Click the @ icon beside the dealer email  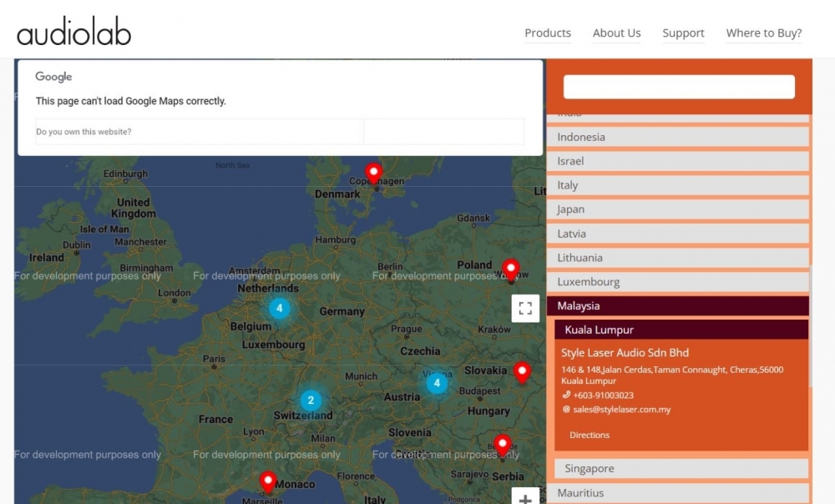pos(566,409)
